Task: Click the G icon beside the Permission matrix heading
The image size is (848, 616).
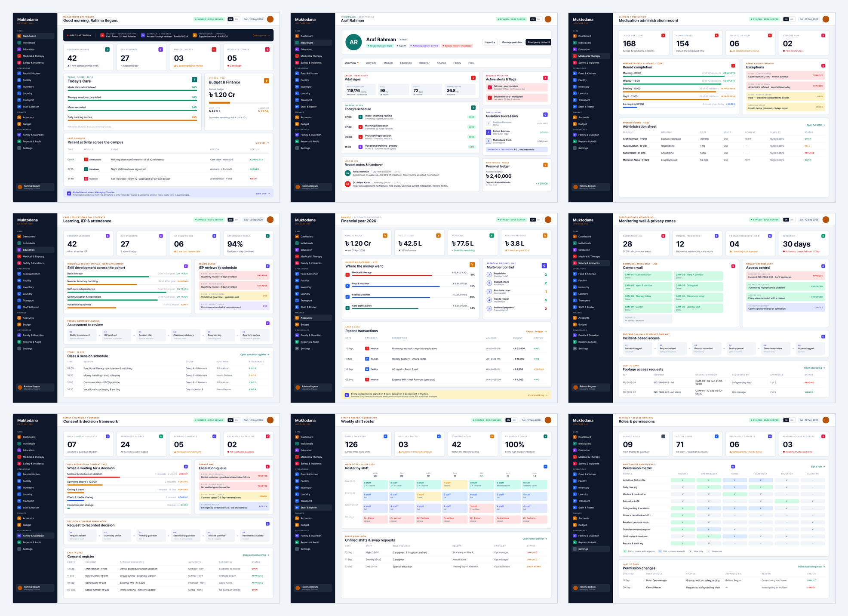Action: (733, 467)
